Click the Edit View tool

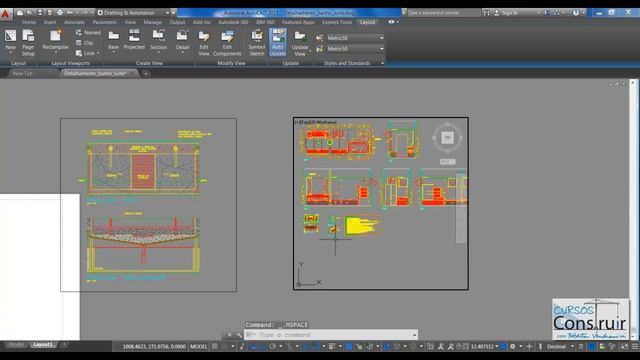(x=204, y=43)
